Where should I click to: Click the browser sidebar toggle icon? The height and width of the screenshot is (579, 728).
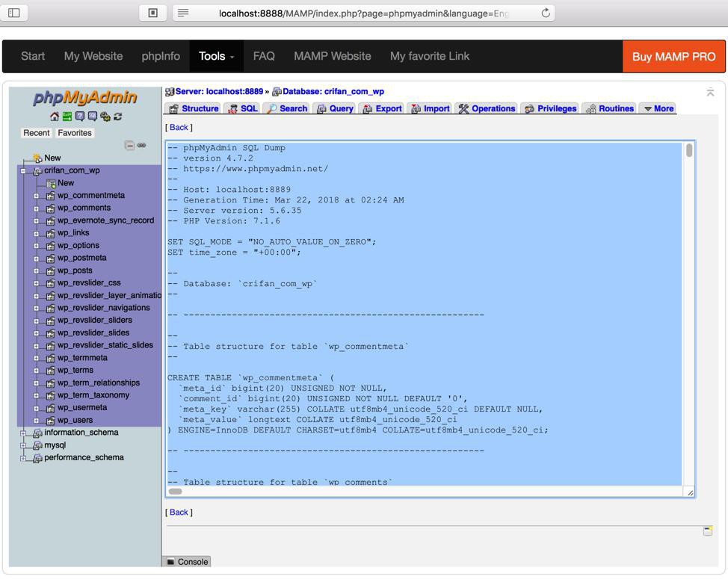[14, 13]
